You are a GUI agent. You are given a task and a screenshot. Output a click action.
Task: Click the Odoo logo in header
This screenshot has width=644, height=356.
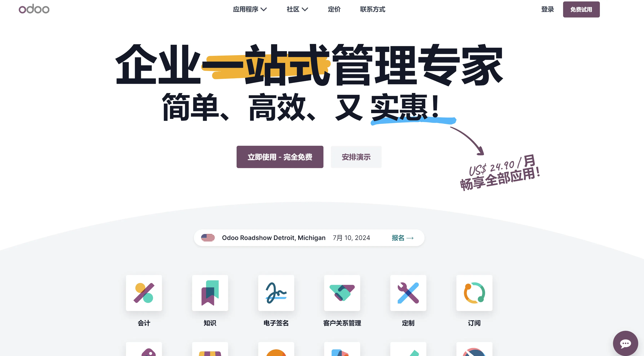coord(34,9)
